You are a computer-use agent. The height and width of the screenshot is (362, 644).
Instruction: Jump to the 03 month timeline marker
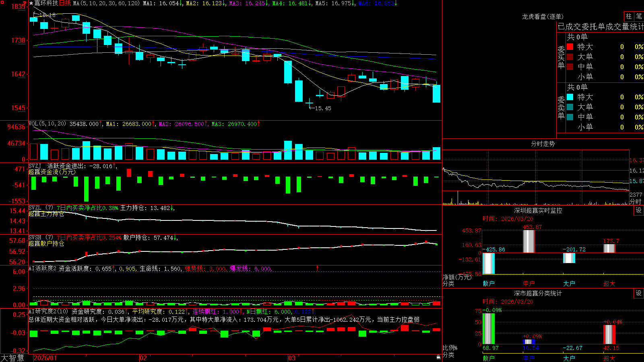292,358
